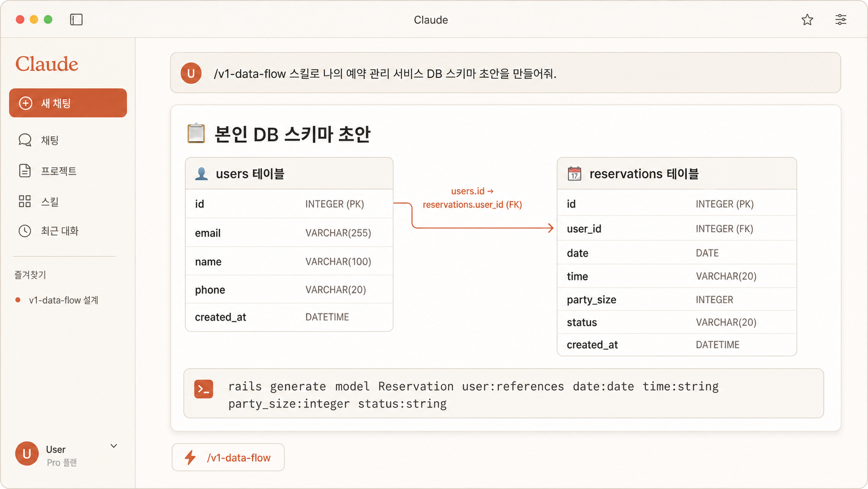Image resolution: width=868 pixels, height=489 pixels.
Task: Click the skills grid icon
Action: [x=25, y=201]
